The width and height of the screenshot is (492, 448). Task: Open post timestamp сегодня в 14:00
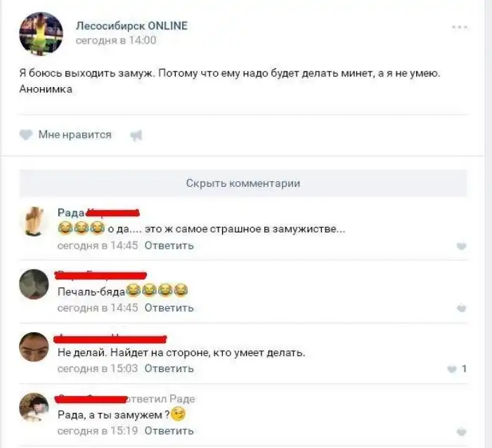[116, 41]
